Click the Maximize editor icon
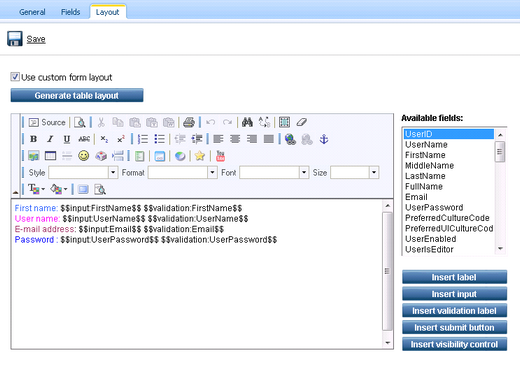 [83, 189]
